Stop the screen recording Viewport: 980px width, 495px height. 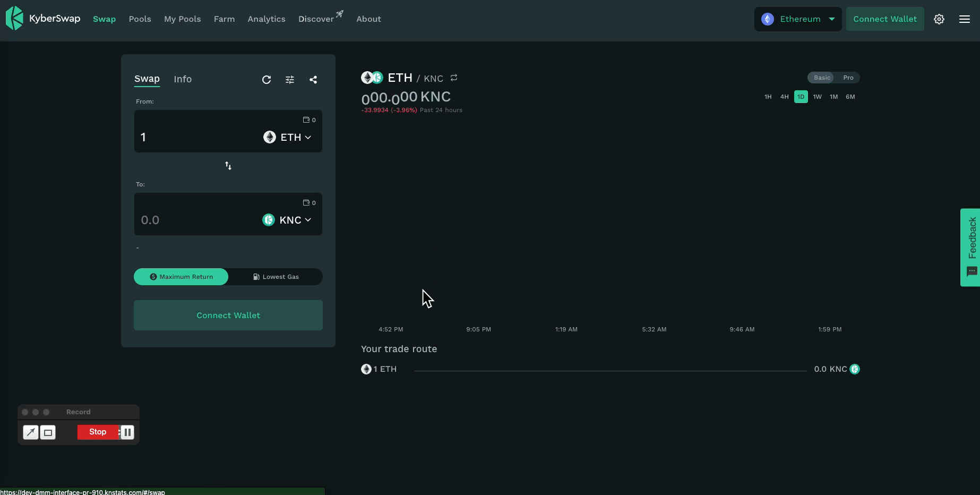98,432
